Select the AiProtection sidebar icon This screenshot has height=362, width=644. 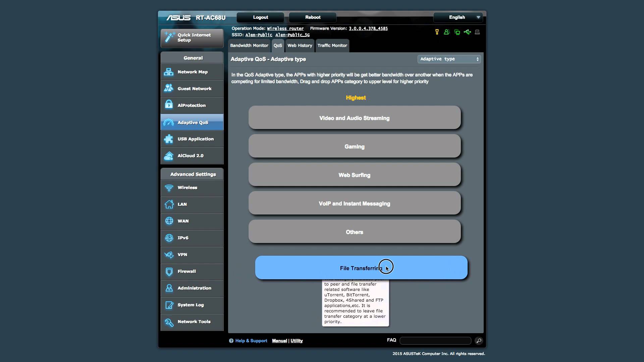pyautogui.click(x=169, y=105)
